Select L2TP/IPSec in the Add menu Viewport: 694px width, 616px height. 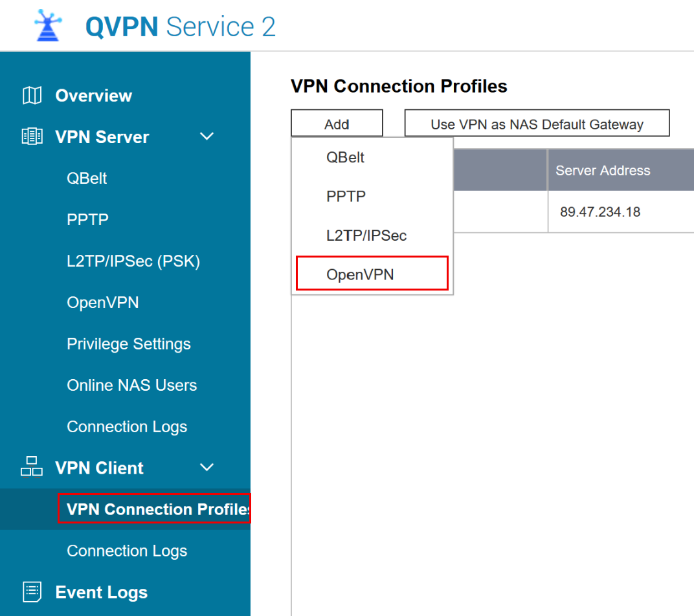click(366, 236)
